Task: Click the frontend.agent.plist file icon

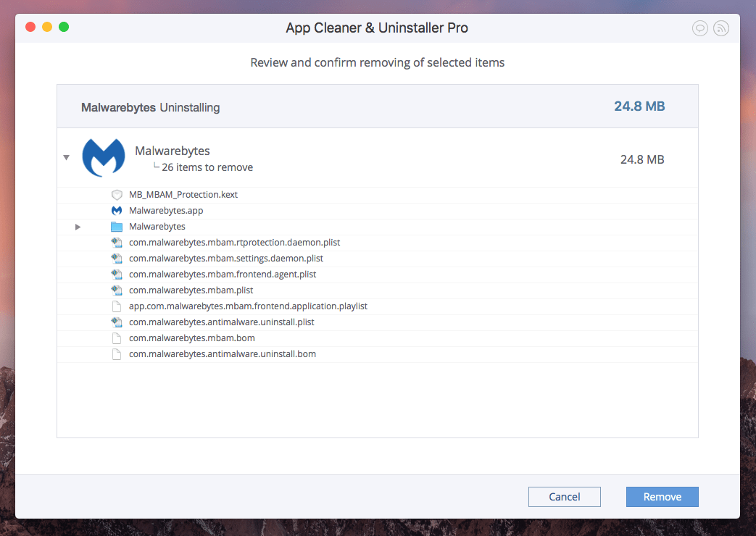Action: pos(117,275)
